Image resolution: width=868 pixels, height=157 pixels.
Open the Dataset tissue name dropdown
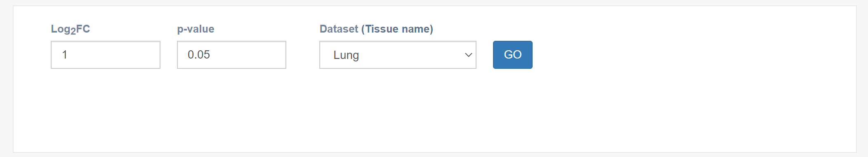[398, 55]
